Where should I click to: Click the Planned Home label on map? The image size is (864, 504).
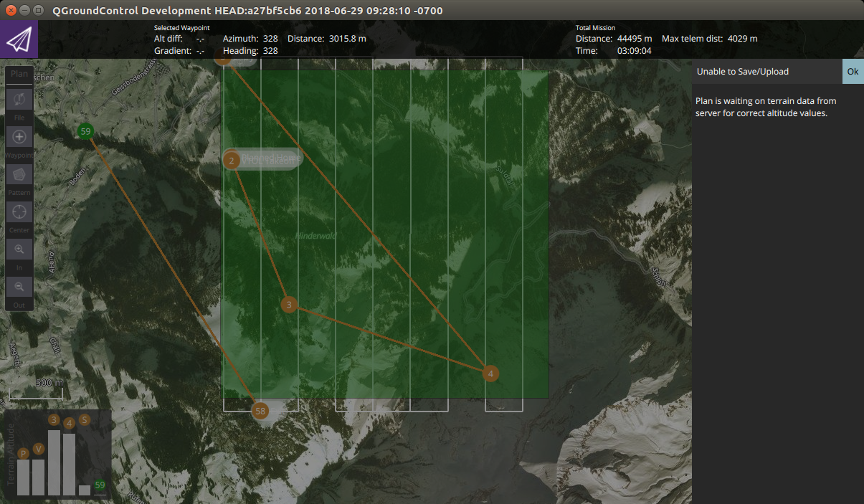tap(271, 157)
